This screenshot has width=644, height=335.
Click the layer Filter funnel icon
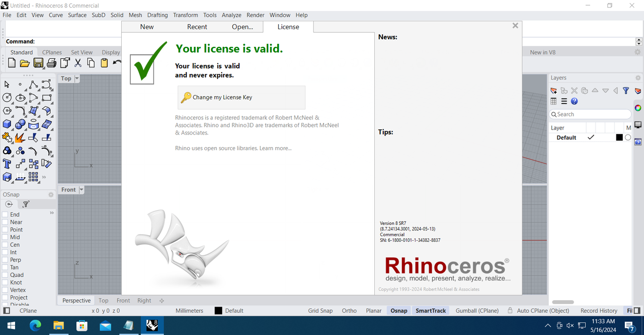(x=626, y=91)
